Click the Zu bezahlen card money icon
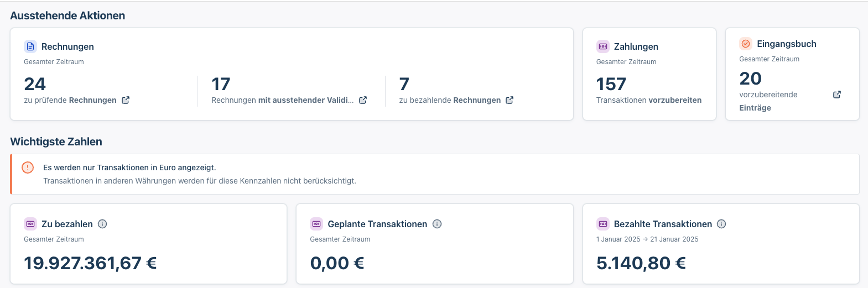The image size is (868, 288). (30, 224)
